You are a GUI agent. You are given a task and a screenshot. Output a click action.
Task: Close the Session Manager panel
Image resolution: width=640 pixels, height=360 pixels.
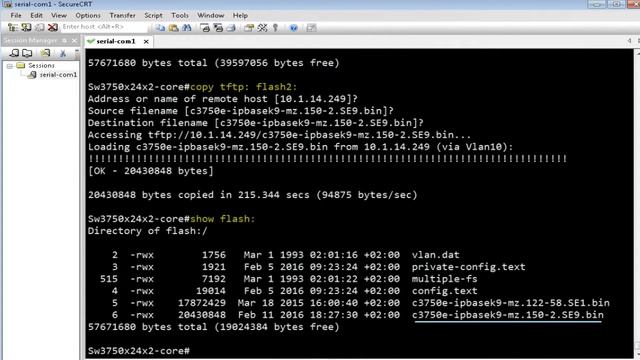[74, 40]
